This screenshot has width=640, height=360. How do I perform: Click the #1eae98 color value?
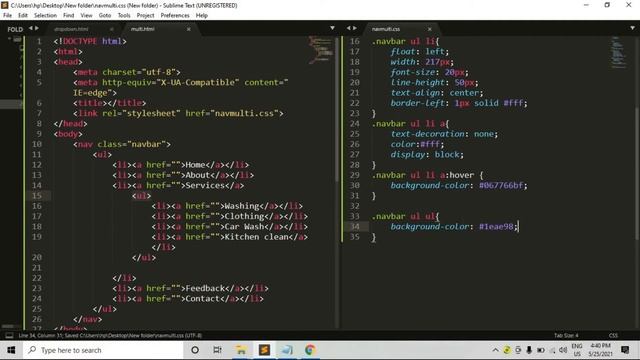pyautogui.click(x=496, y=227)
